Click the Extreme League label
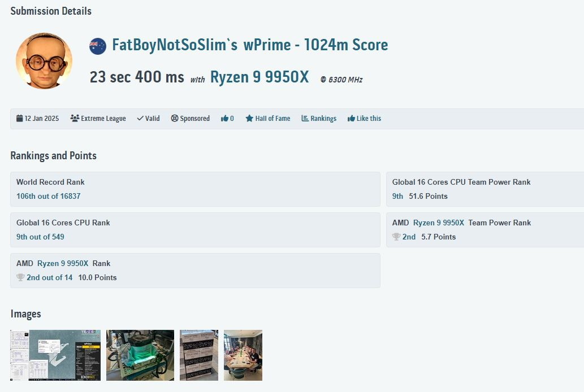 coord(103,119)
